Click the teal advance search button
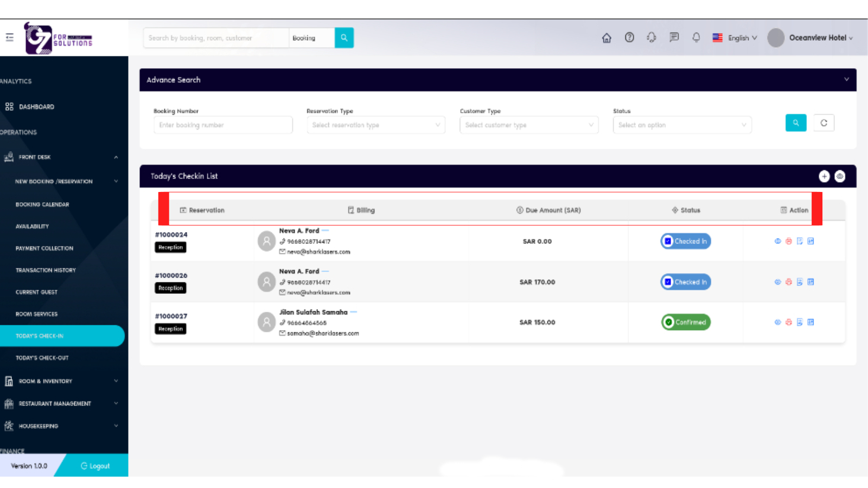The width and height of the screenshot is (868, 488). pos(795,123)
